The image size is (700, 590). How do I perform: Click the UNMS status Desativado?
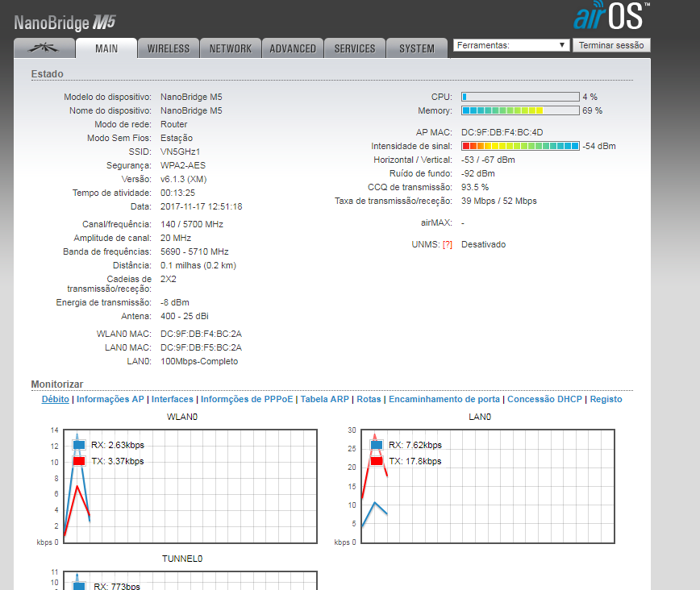(484, 244)
